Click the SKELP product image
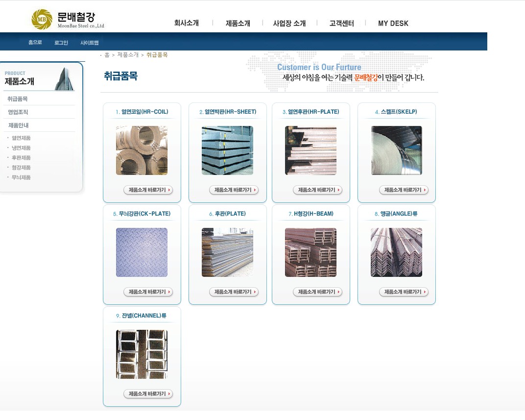 (x=396, y=150)
